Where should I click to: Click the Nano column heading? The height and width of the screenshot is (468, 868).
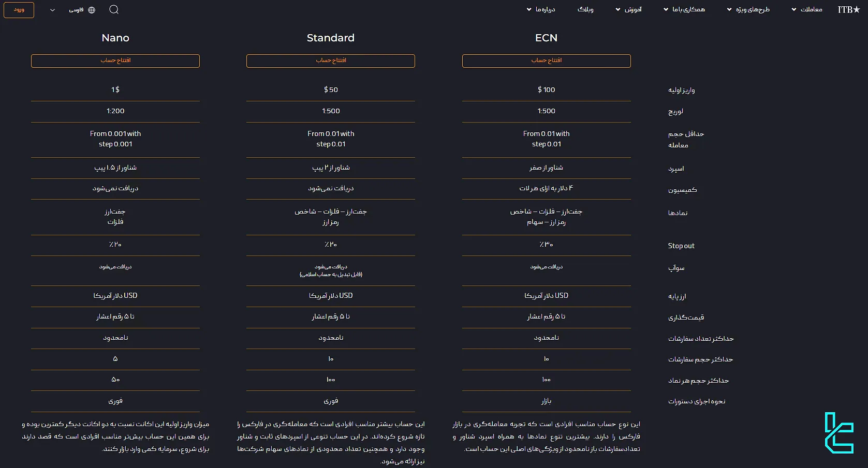click(115, 37)
